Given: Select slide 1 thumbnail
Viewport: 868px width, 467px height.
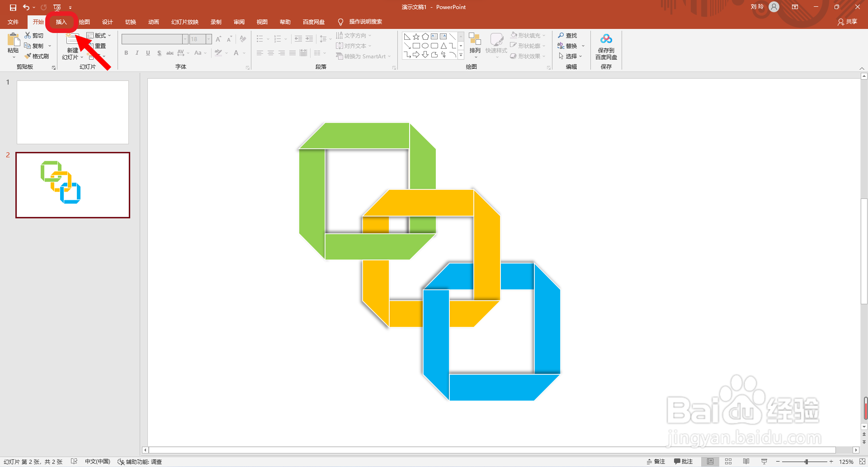Looking at the screenshot, I should click(x=73, y=112).
